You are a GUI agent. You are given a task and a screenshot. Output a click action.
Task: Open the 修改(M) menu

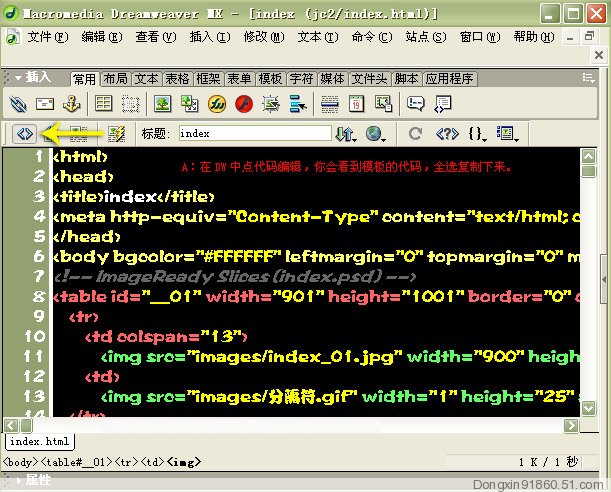tap(264, 37)
